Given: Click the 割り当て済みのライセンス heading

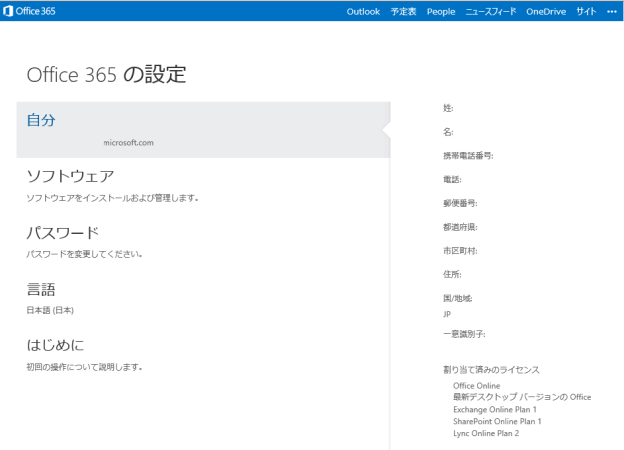Looking at the screenshot, I should point(491,370).
